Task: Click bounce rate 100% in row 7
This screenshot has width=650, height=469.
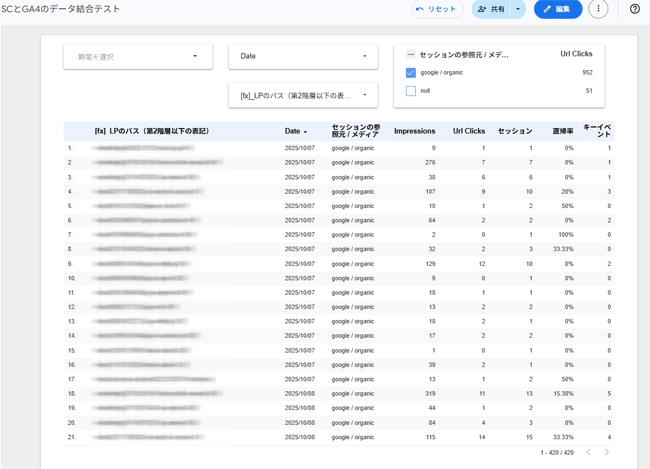Action: (x=566, y=235)
